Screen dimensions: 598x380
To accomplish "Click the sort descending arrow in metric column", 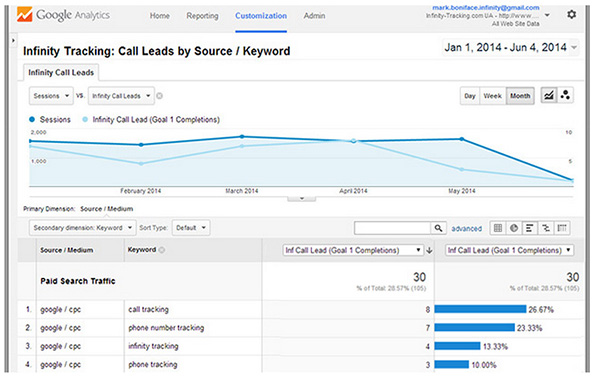I will point(429,250).
